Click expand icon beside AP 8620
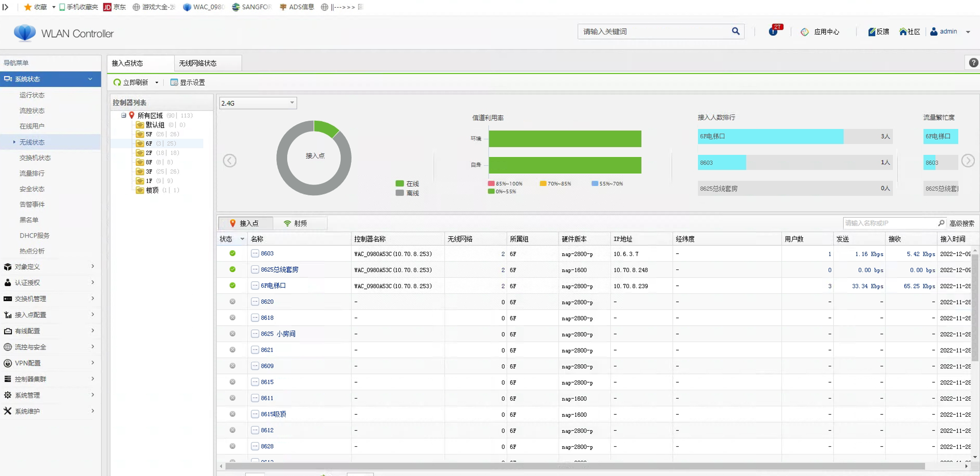Viewport: 980px width, 476px height. click(254, 302)
